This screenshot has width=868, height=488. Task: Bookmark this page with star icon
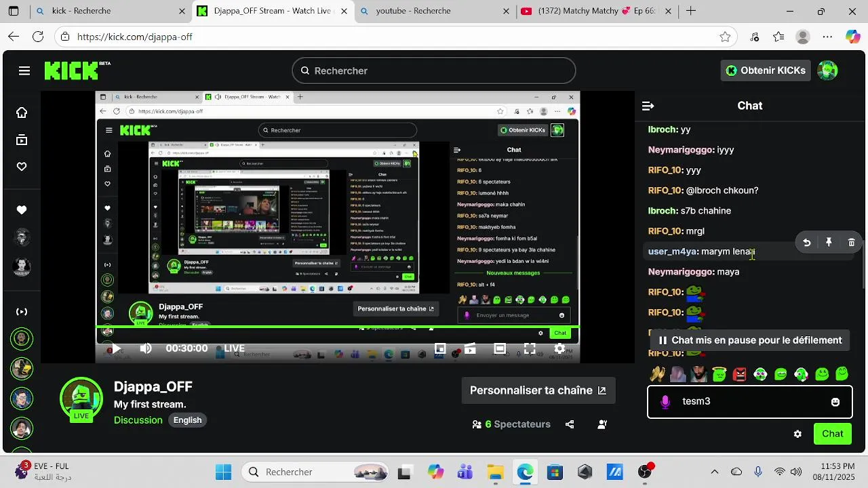point(725,37)
